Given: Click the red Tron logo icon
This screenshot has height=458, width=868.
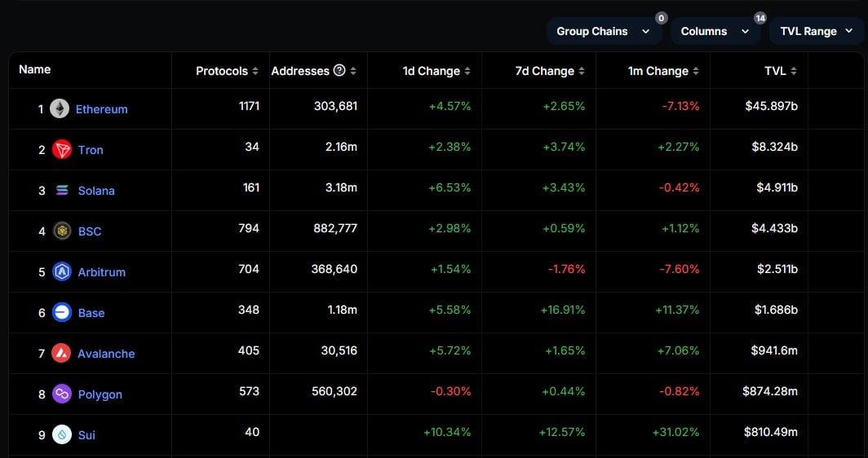Looking at the screenshot, I should tap(62, 149).
